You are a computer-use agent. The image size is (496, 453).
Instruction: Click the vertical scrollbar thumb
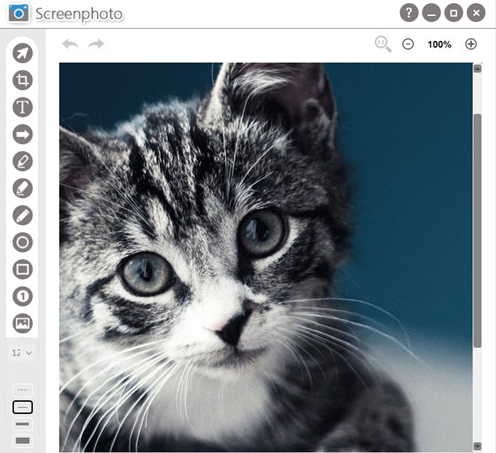click(x=478, y=231)
